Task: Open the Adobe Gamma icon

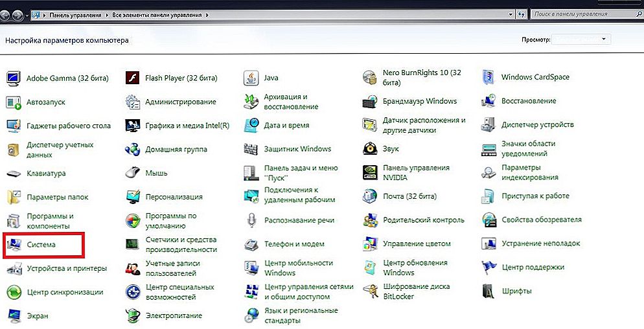Action: pos(14,78)
